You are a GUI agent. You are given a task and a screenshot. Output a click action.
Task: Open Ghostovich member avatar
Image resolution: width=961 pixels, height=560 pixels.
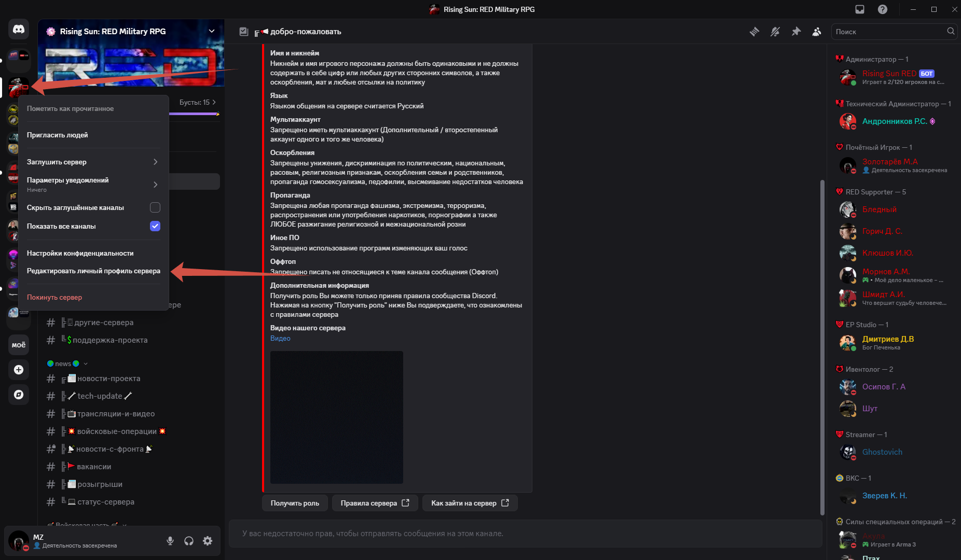pyautogui.click(x=848, y=452)
